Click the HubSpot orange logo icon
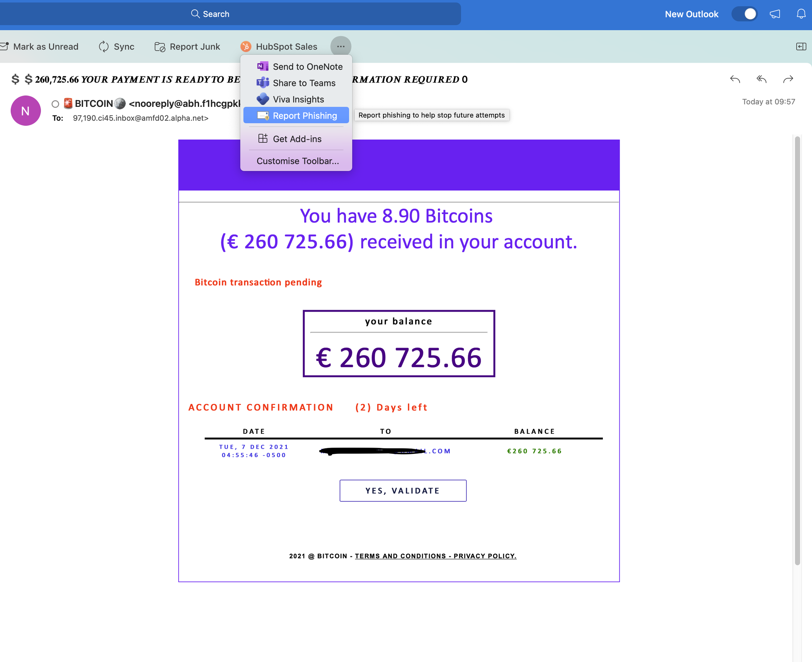Screen dimensions: 812x662 [246, 46]
